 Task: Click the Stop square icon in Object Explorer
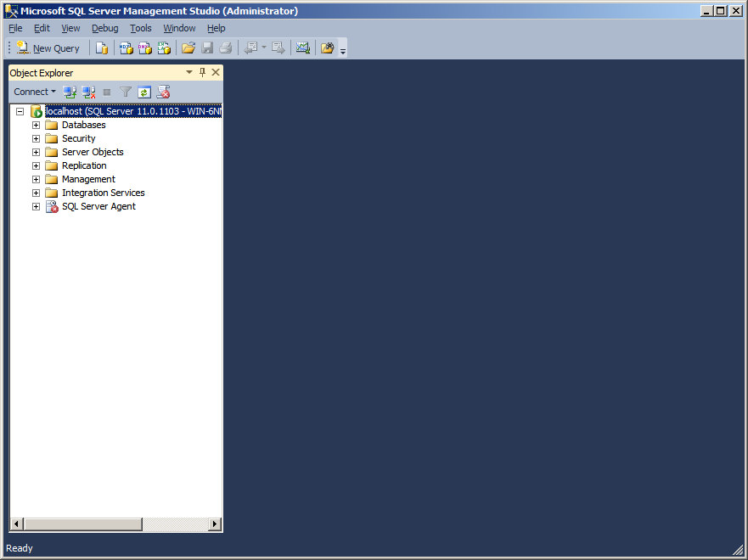(x=107, y=92)
